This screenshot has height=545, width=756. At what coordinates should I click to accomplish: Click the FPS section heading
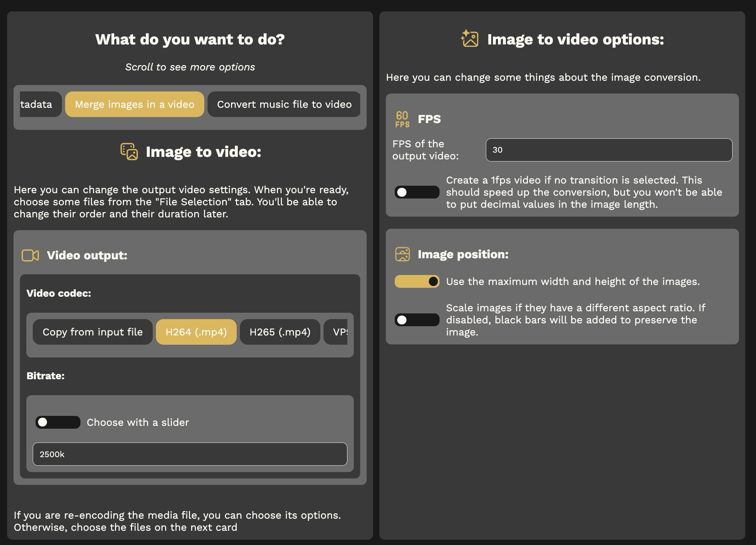429,119
